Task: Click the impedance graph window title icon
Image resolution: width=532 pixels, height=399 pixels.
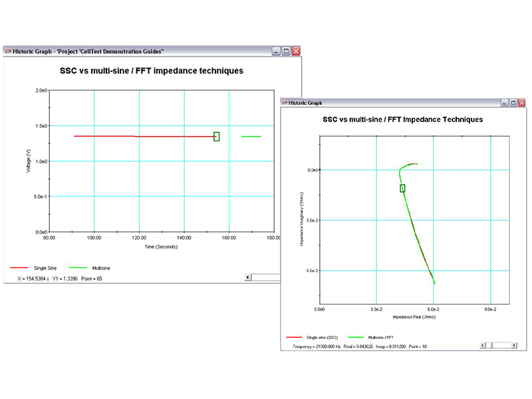Action: coord(285,102)
